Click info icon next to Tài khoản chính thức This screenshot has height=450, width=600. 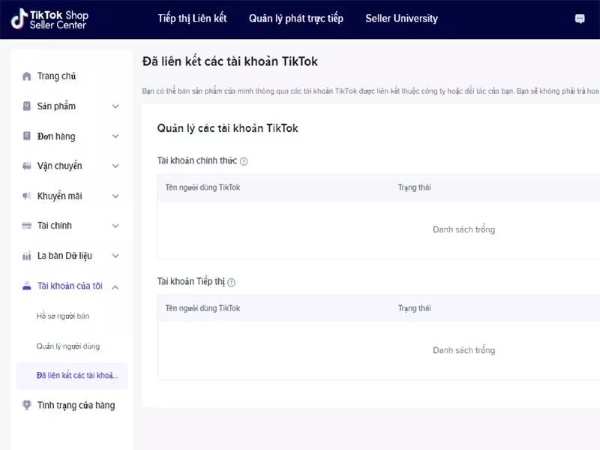(244, 161)
